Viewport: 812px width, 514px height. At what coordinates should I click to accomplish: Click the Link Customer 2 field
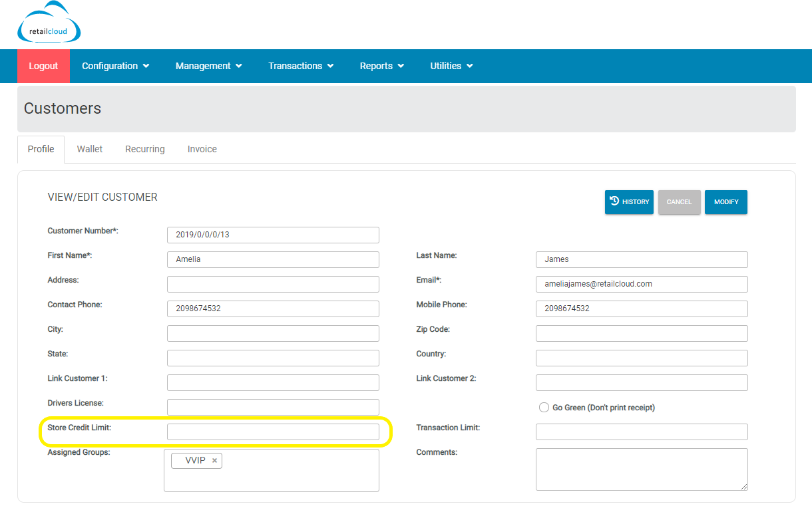click(x=642, y=382)
